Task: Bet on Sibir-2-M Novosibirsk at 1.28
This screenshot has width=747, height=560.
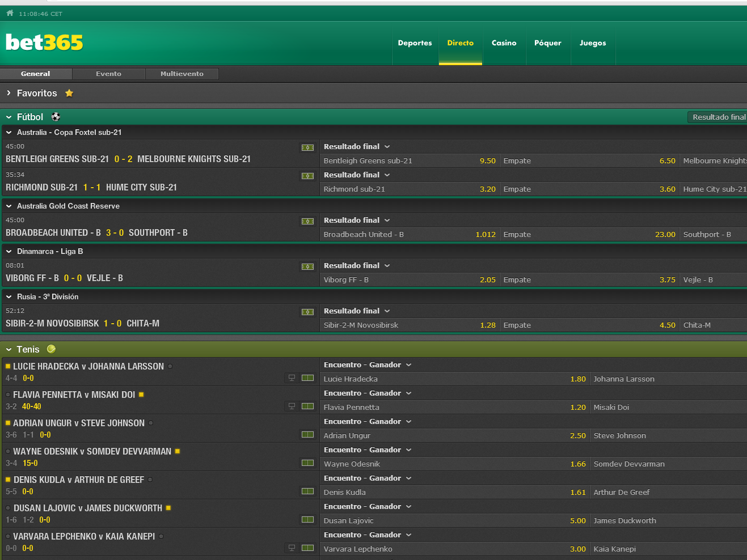Action: pos(410,325)
